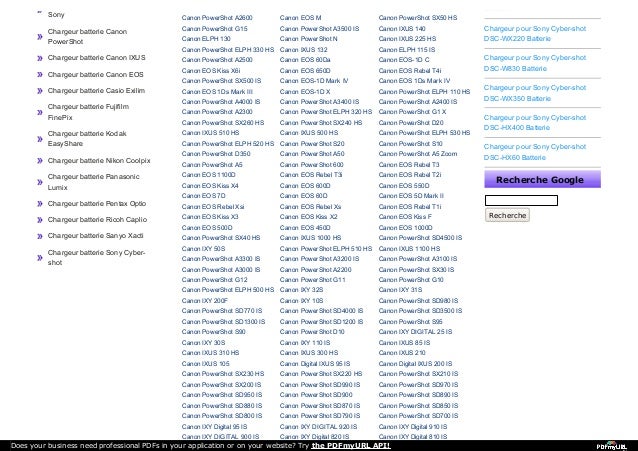Select Canon EOS 1100D model
Viewport: 638px width, 451px height.
tap(208, 175)
